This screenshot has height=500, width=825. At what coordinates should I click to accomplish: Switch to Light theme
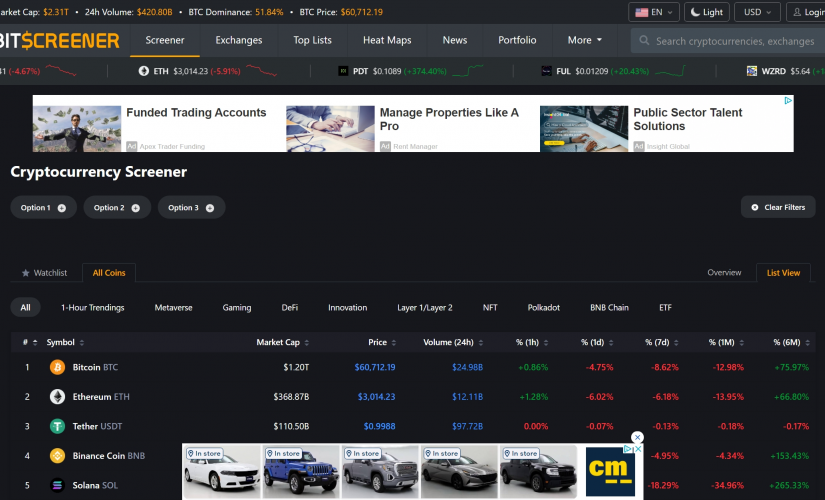(x=707, y=12)
